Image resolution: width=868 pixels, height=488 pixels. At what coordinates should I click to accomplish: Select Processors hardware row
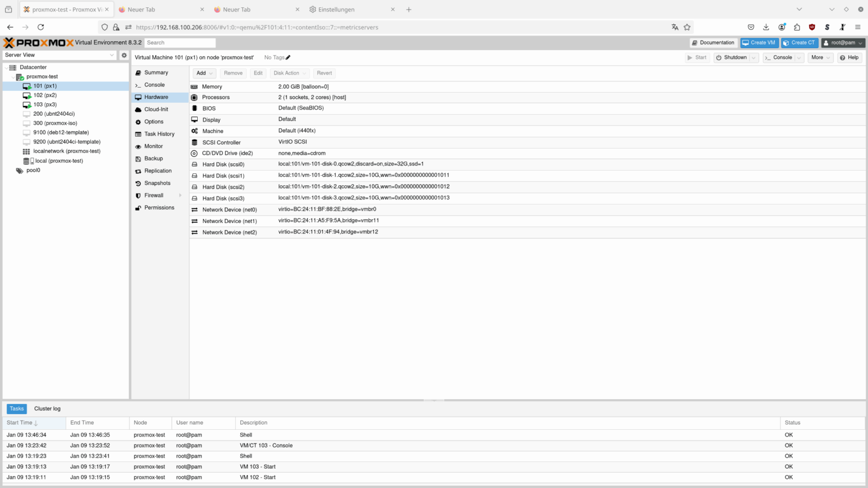click(527, 98)
